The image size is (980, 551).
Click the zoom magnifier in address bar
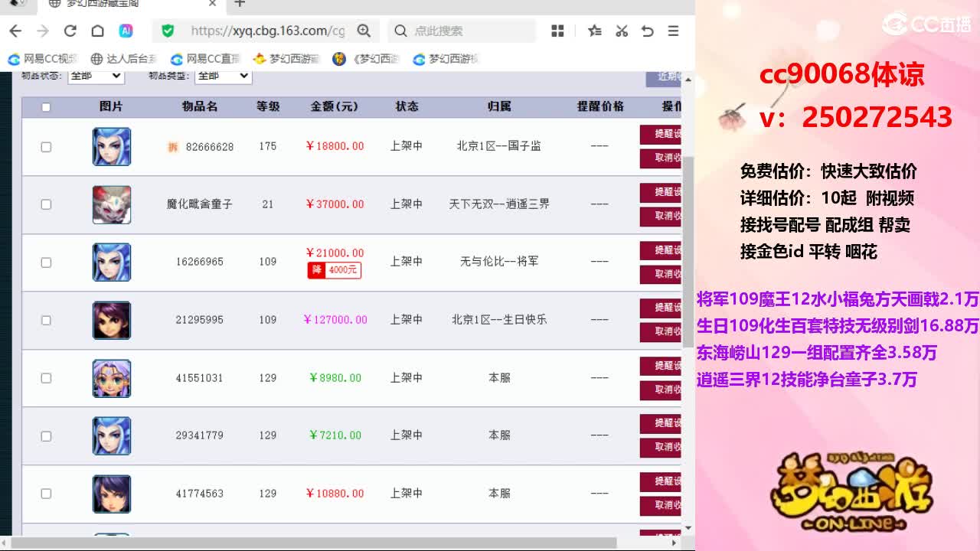click(x=364, y=31)
